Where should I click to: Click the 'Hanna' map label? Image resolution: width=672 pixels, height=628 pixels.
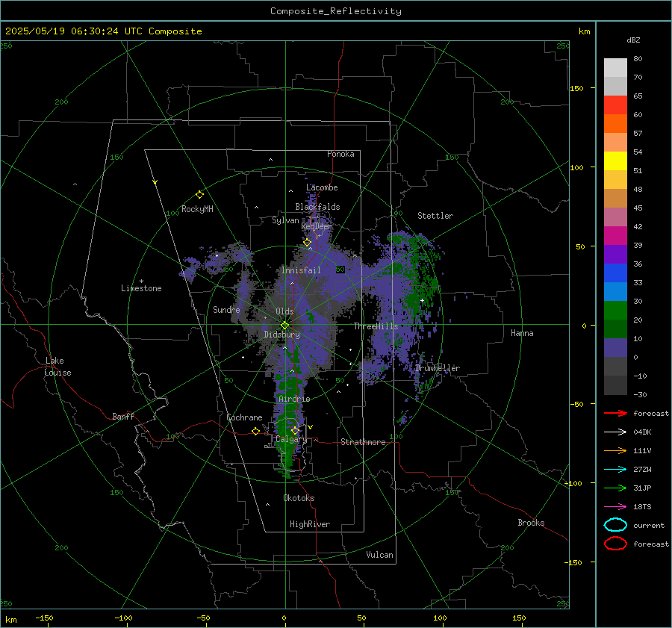[522, 333]
